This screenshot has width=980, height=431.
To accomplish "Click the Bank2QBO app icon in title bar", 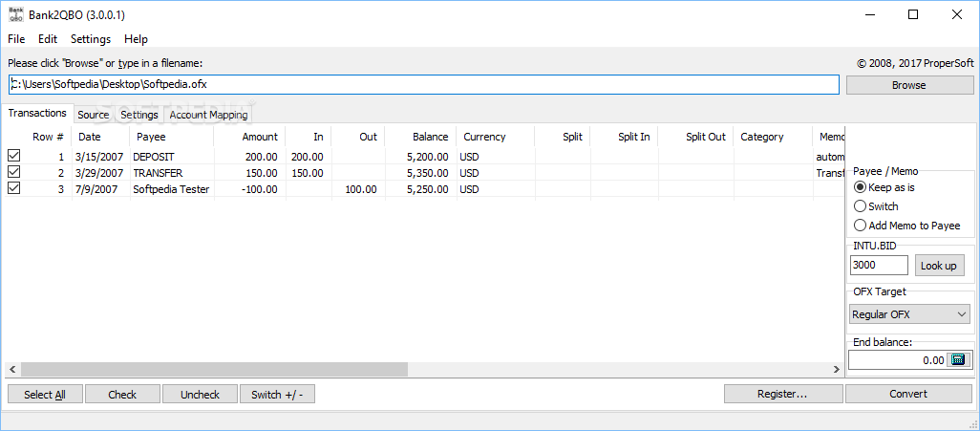I will [x=16, y=14].
